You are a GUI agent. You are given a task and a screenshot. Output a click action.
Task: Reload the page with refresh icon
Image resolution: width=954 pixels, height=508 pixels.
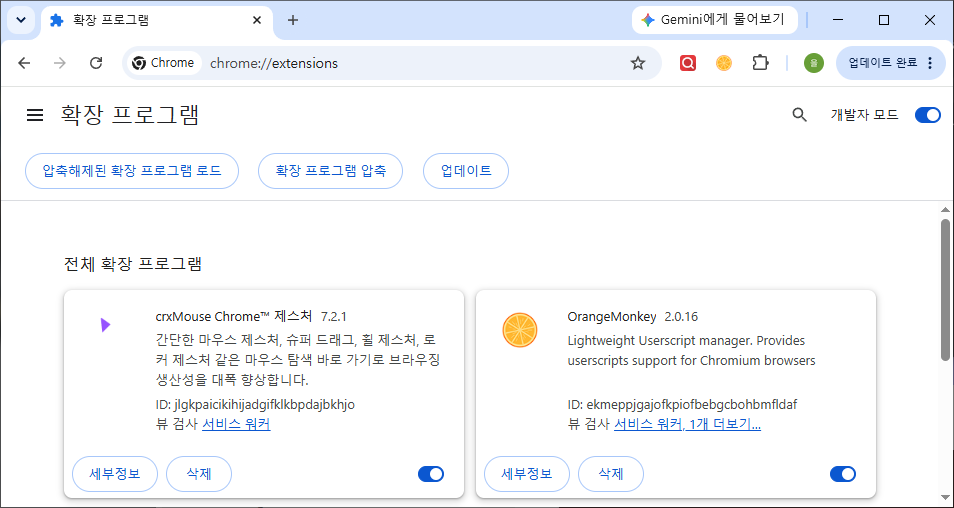coord(96,63)
